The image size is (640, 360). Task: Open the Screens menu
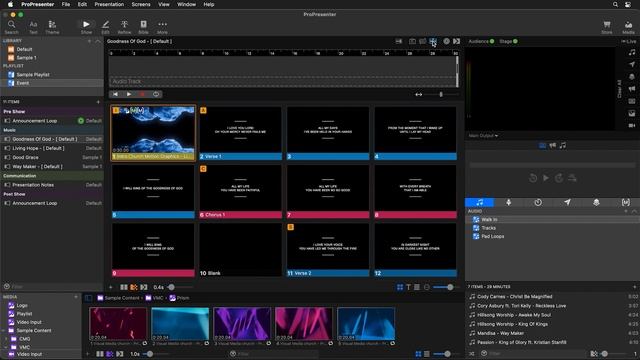[141, 4]
